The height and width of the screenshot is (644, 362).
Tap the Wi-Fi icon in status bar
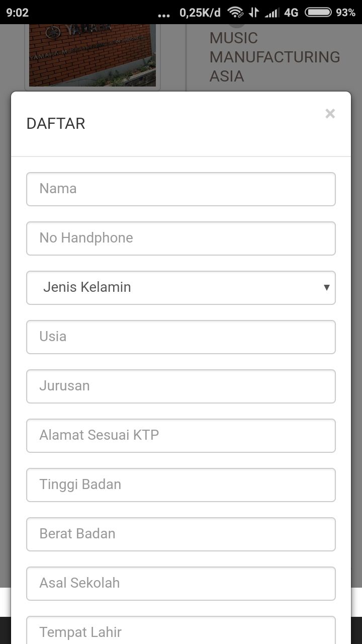point(235,13)
